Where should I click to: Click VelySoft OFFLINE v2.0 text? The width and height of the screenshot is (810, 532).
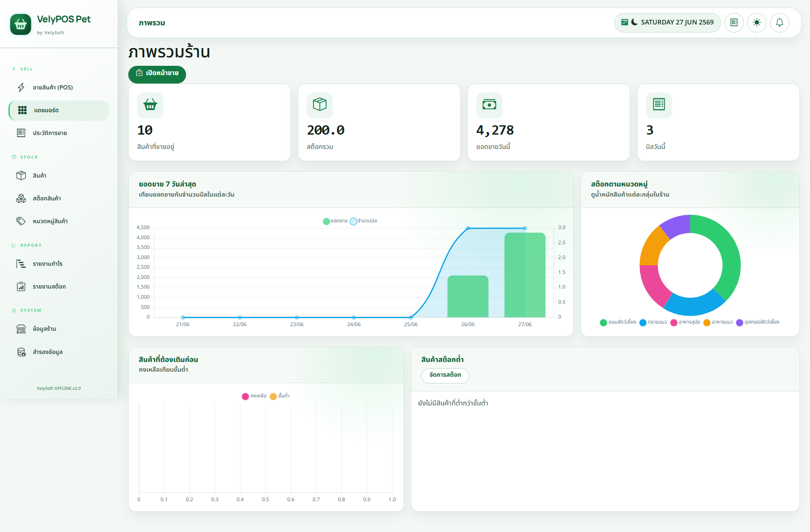coord(59,389)
